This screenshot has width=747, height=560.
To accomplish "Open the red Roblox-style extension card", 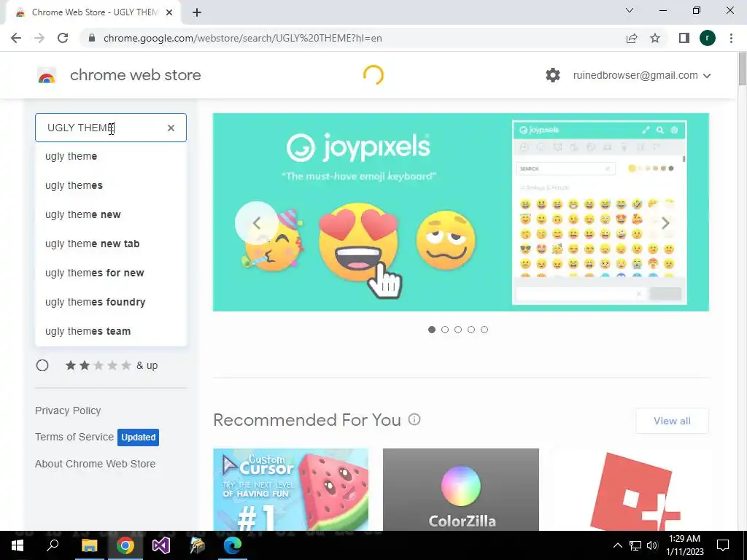I will (631, 489).
